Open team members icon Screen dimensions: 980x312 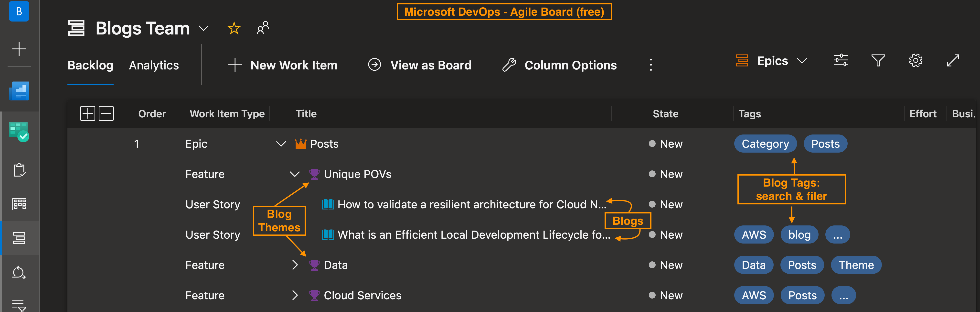263,28
